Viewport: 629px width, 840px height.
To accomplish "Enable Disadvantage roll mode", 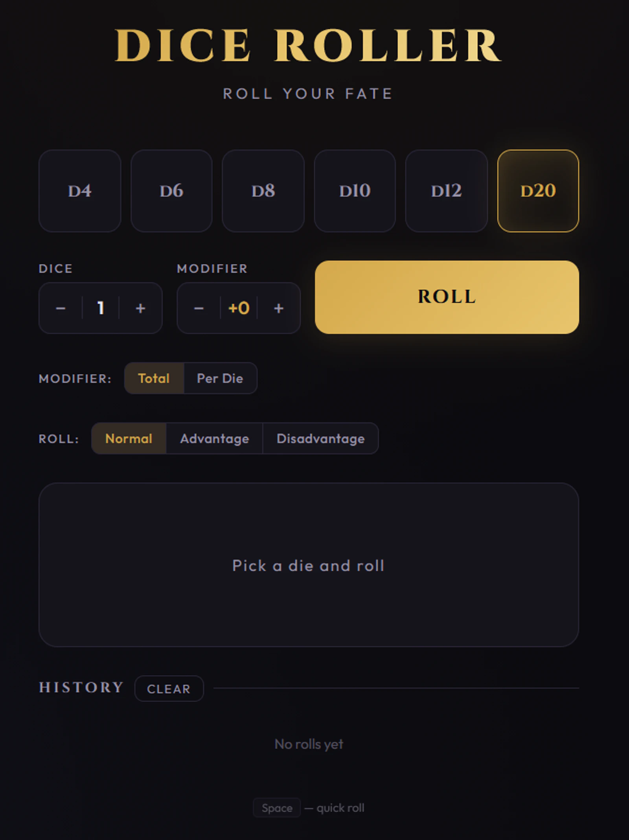I will tap(320, 438).
